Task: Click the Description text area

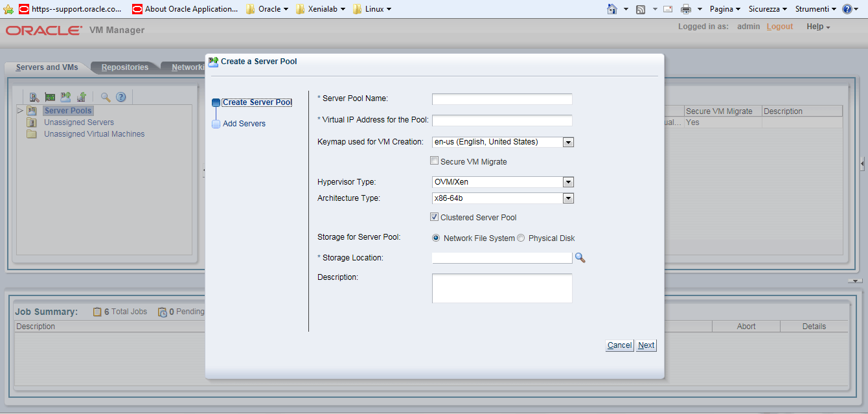Action: (x=502, y=288)
